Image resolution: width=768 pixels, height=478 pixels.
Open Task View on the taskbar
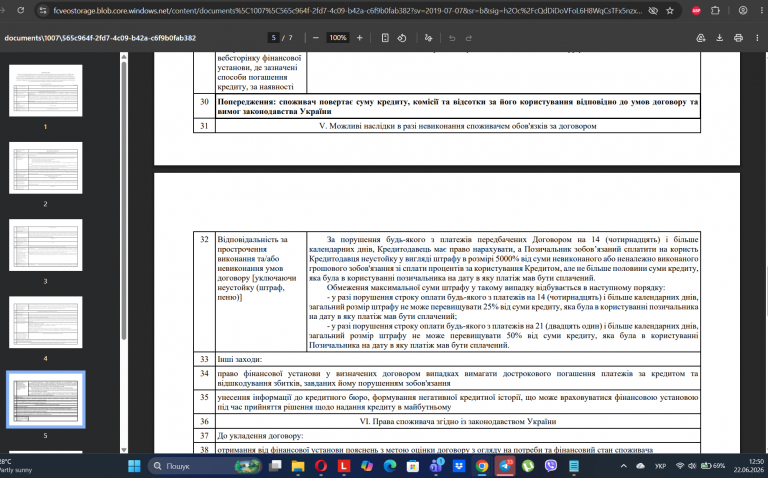[x=276, y=466]
